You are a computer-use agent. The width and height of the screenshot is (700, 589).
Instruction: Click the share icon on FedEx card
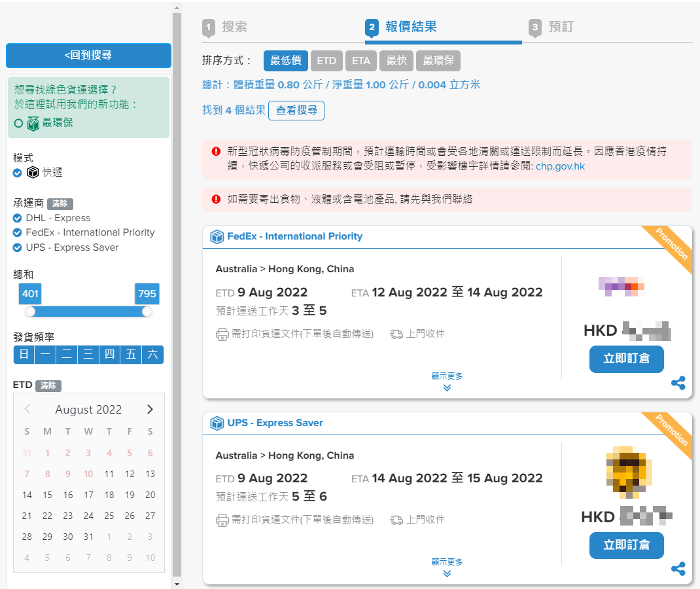(x=678, y=383)
